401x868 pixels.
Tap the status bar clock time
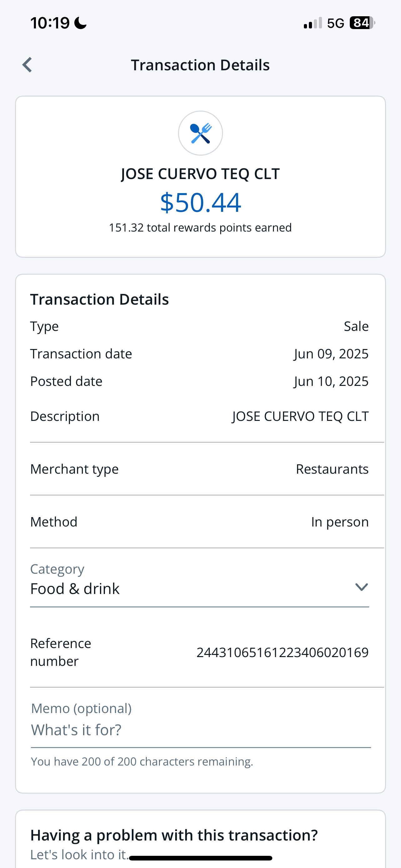pos(50,23)
